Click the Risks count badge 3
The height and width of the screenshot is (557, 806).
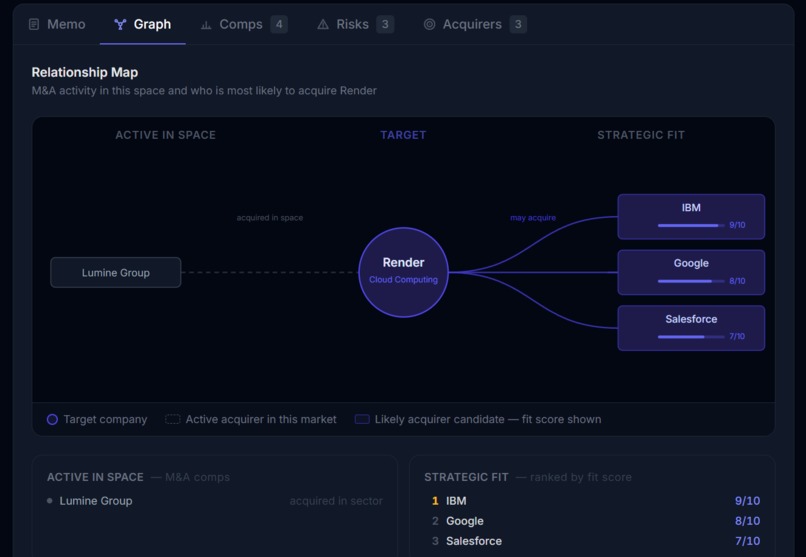coord(385,24)
